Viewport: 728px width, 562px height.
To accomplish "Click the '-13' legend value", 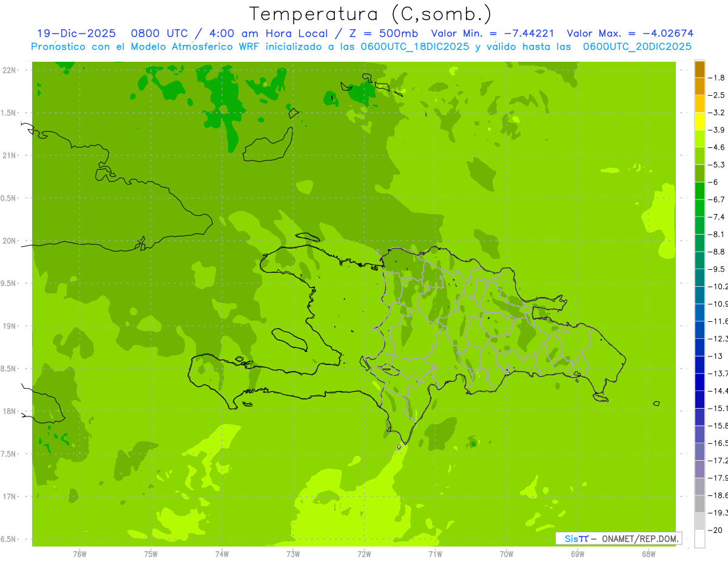I will [x=715, y=356].
